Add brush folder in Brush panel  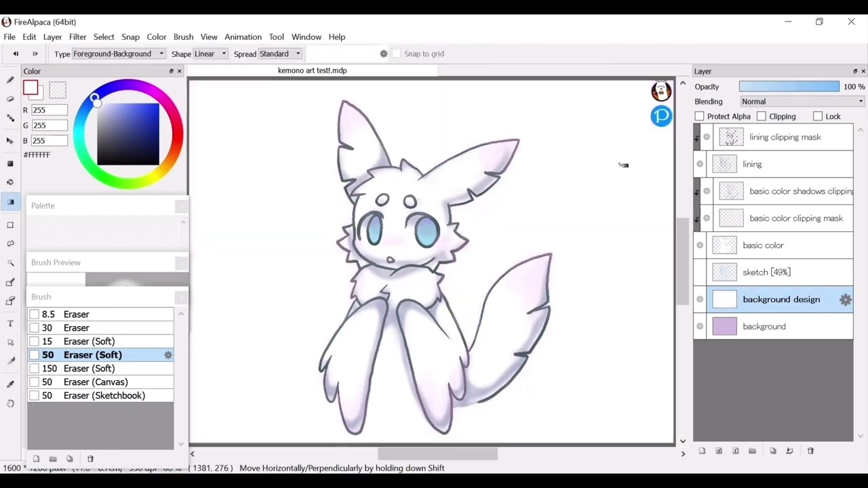pos(53,459)
